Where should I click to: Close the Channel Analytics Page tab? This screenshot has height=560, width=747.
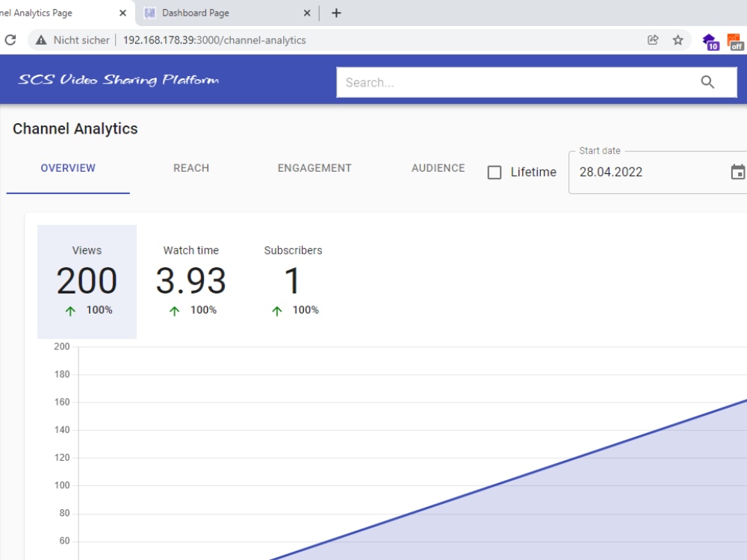click(123, 13)
